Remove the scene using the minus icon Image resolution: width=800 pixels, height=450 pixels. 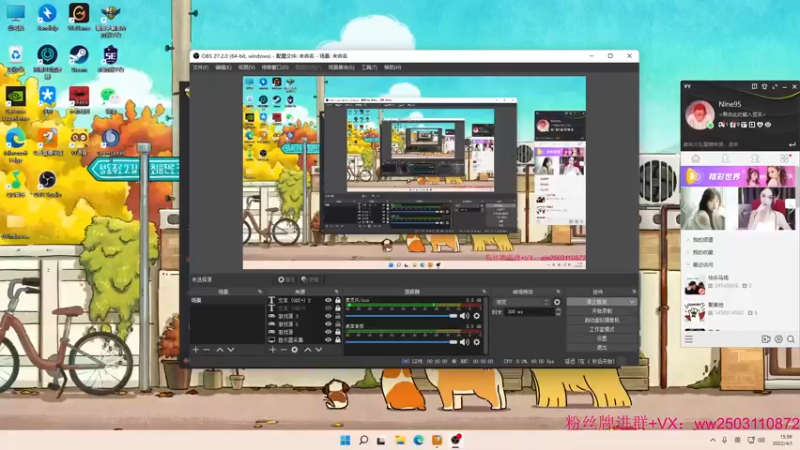(x=207, y=350)
